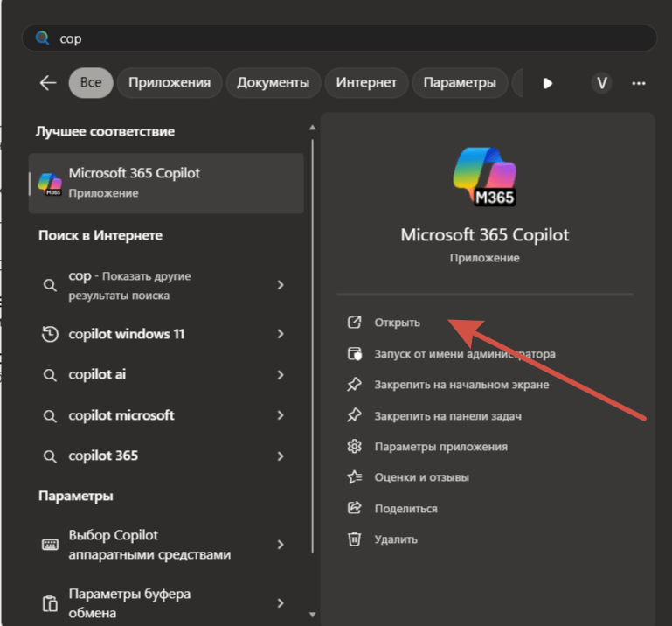This screenshot has height=626, width=672.
Task: Switch to the 'Документы' filter tab
Action: [273, 82]
